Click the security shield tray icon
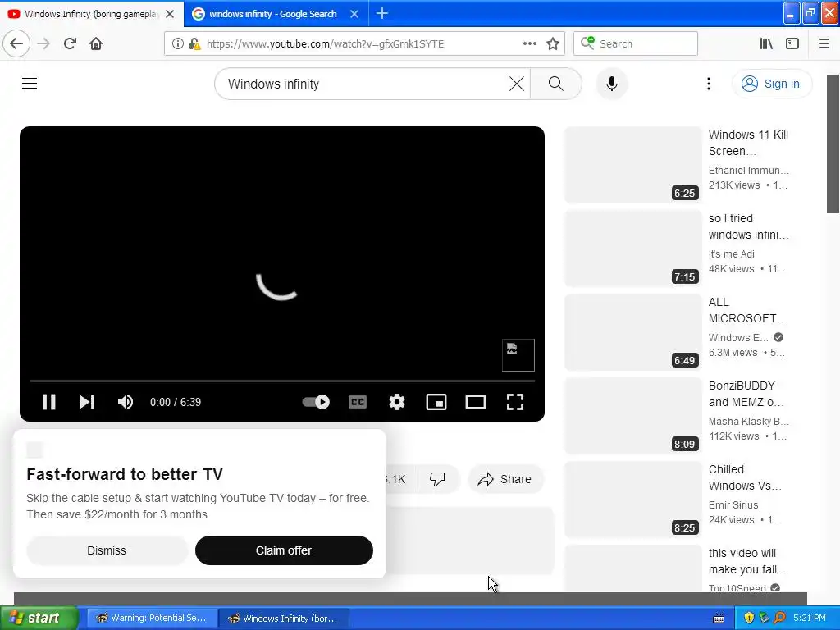The image size is (840, 630). click(x=748, y=618)
